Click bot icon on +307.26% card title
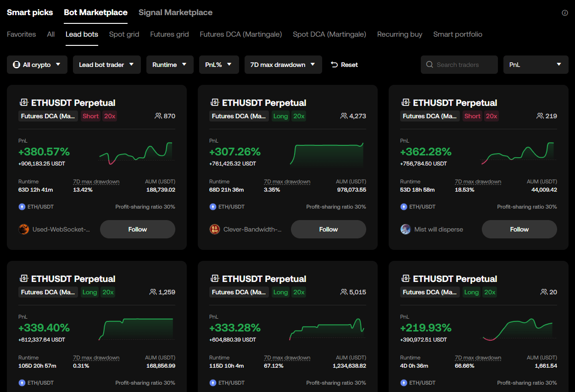This screenshot has width=575, height=392. 214,102
